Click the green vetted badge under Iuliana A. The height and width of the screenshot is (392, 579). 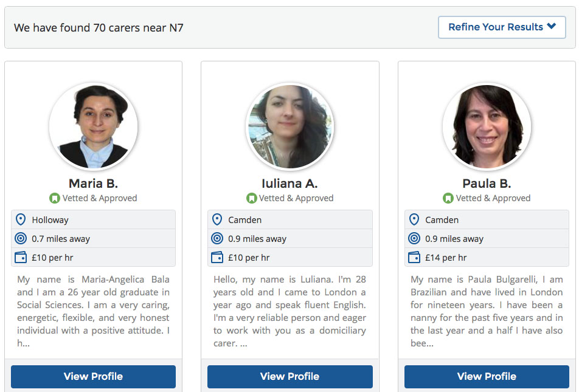[x=251, y=198]
